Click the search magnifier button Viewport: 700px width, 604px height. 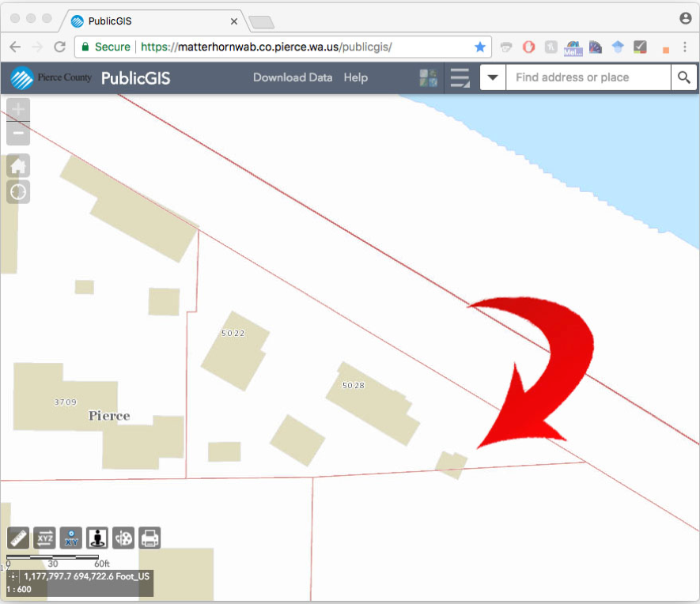(x=684, y=77)
